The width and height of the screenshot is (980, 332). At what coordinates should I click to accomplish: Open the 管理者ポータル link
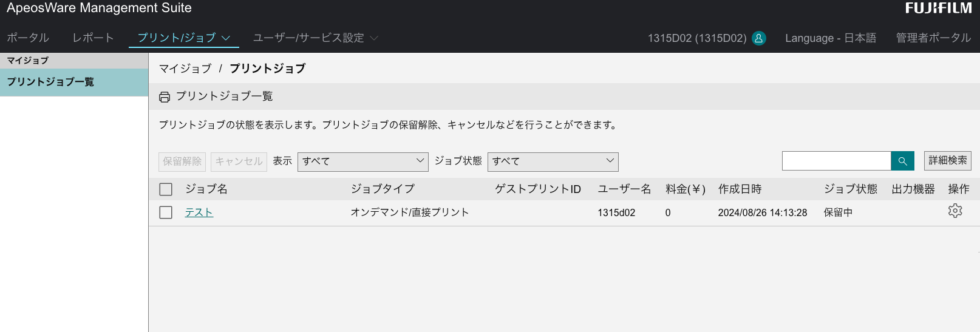(933, 38)
